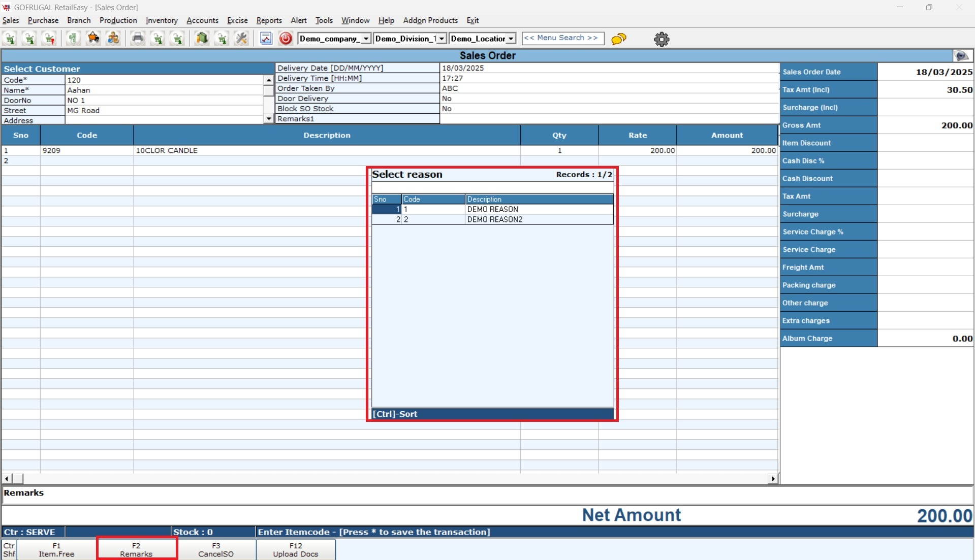This screenshot has width=975, height=560.
Task: Click the printer icon in toolbar
Action: tap(138, 39)
